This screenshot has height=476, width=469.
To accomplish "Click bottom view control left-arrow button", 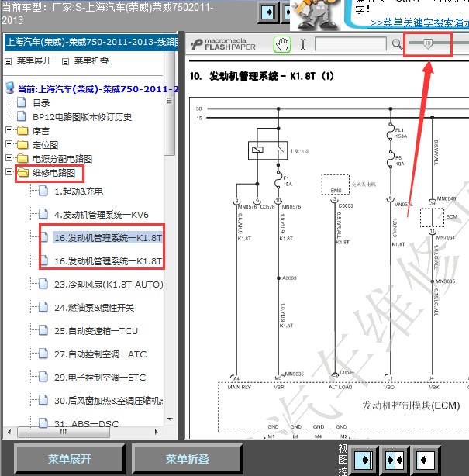I will tap(426, 460).
